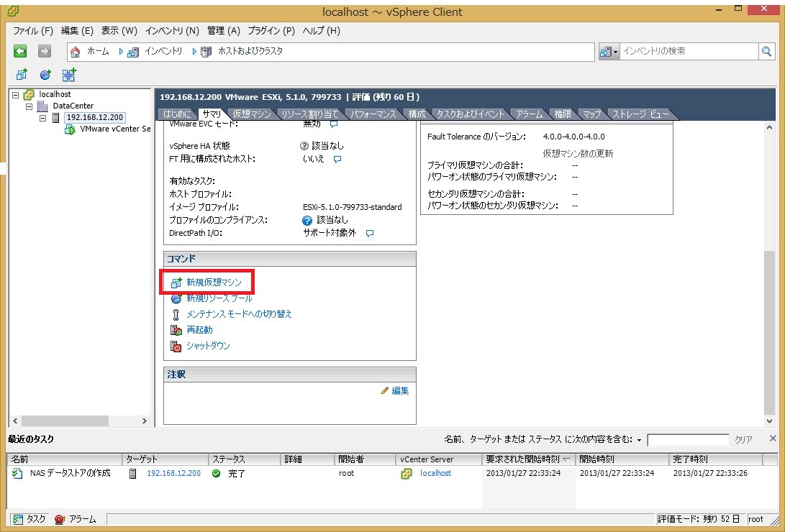The width and height of the screenshot is (785, 532).
Task: Click the recent tasks filter text field
Action: click(x=688, y=440)
